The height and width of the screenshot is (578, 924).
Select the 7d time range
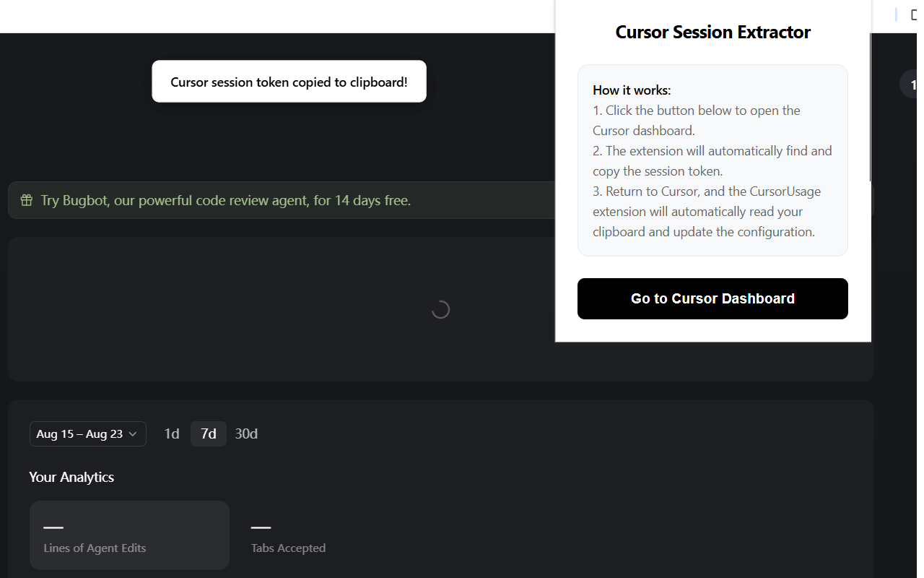pos(209,433)
